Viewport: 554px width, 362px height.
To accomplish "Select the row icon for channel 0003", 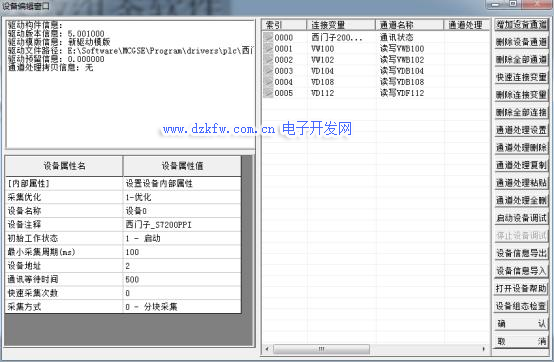I will (269, 71).
